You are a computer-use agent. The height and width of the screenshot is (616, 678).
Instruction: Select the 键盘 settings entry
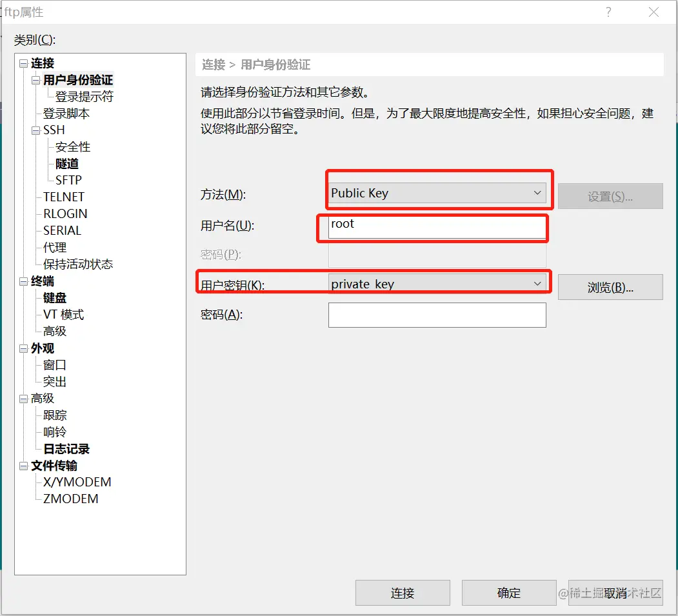click(x=54, y=297)
